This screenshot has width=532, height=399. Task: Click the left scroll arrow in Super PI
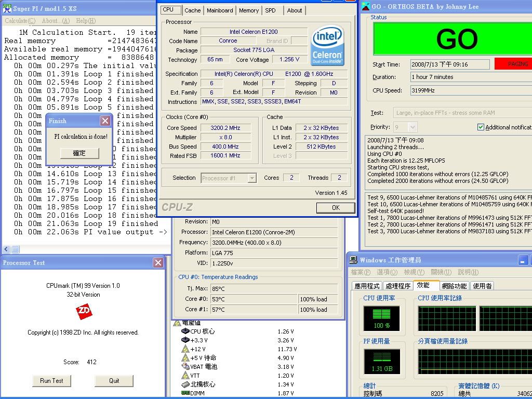coord(6,249)
